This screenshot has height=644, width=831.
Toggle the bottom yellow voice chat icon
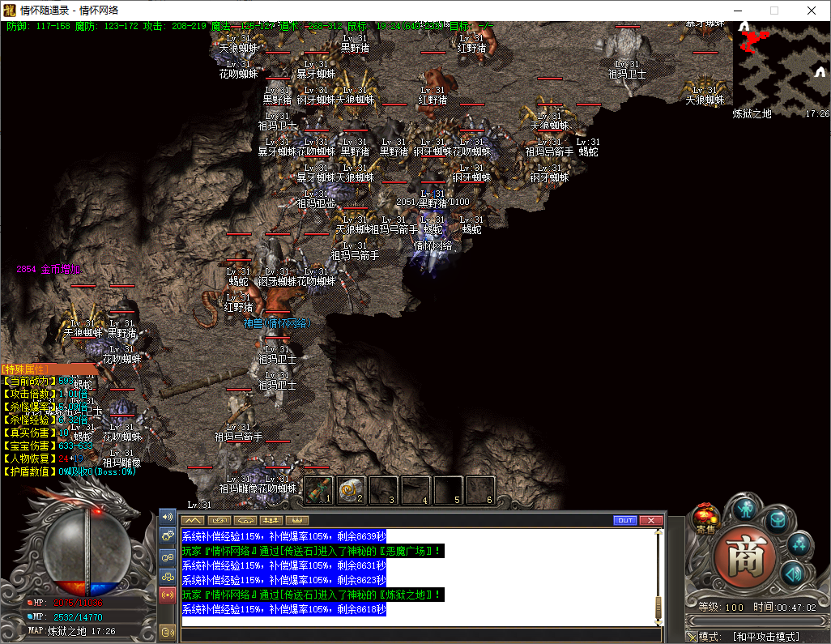[168, 632]
